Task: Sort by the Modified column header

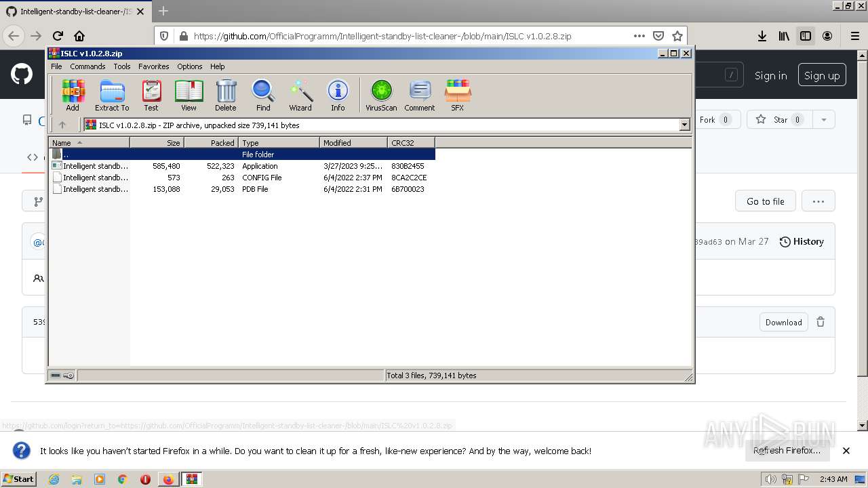Action: 353,142
